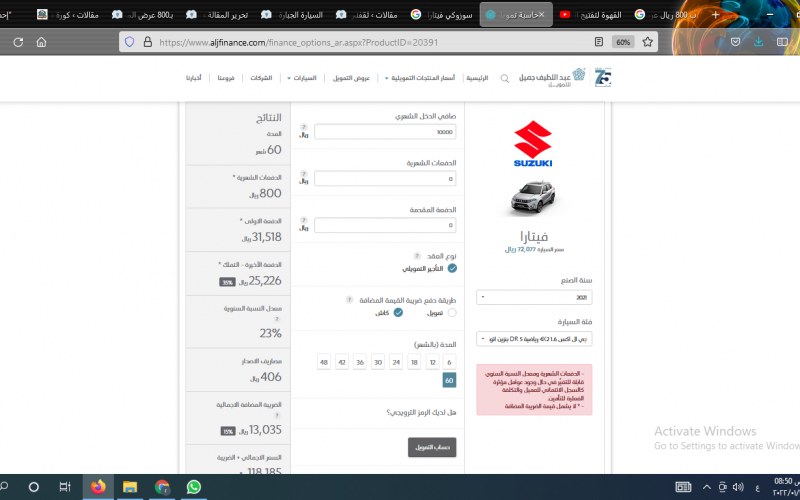The width and height of the screenshot is (800, 500).
Task: Help icon under الضريبة المضافة الاجمالية
Action: [277, 415]
